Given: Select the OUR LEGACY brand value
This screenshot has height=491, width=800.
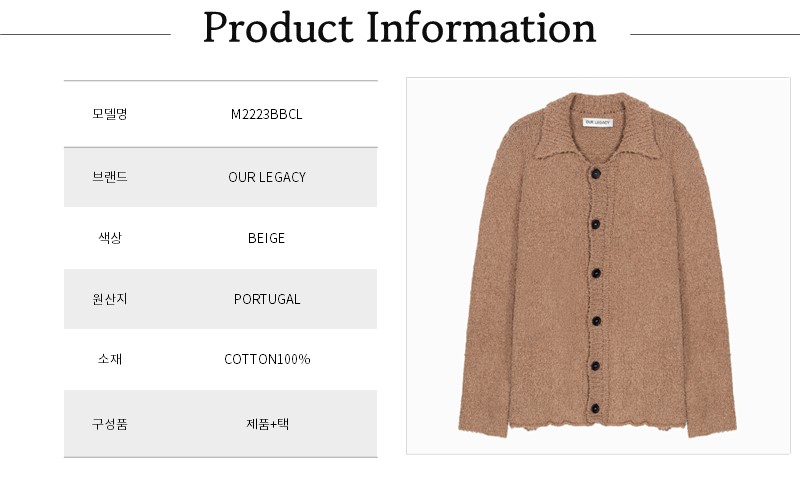Looking at the screenshot, I should coord(266,177).
